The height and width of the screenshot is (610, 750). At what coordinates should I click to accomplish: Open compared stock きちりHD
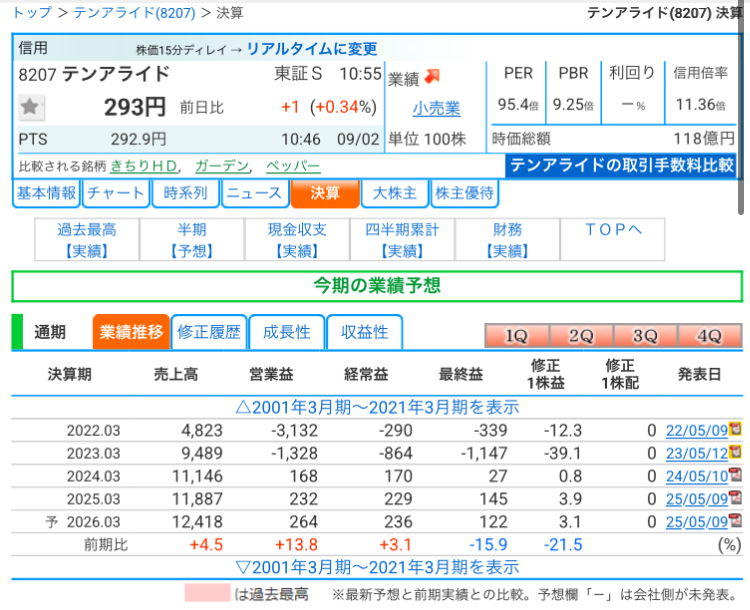[x=144, y=166]
